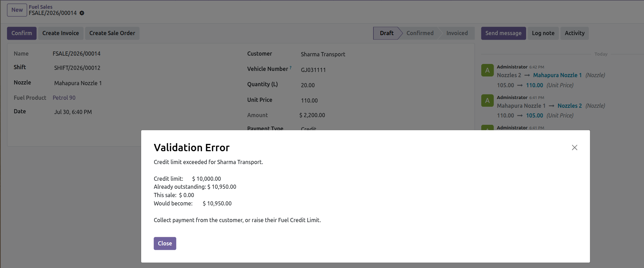644x268 pixels.
Task: Open Send message in the chatter
Action: tap(503, 33)
